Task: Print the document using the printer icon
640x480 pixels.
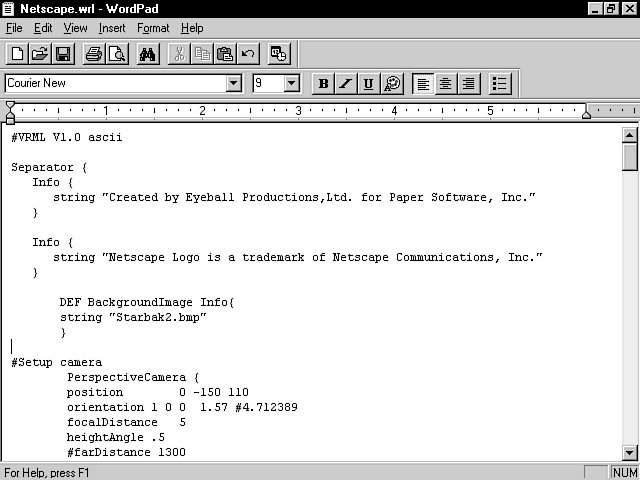Action: (94, 54)
